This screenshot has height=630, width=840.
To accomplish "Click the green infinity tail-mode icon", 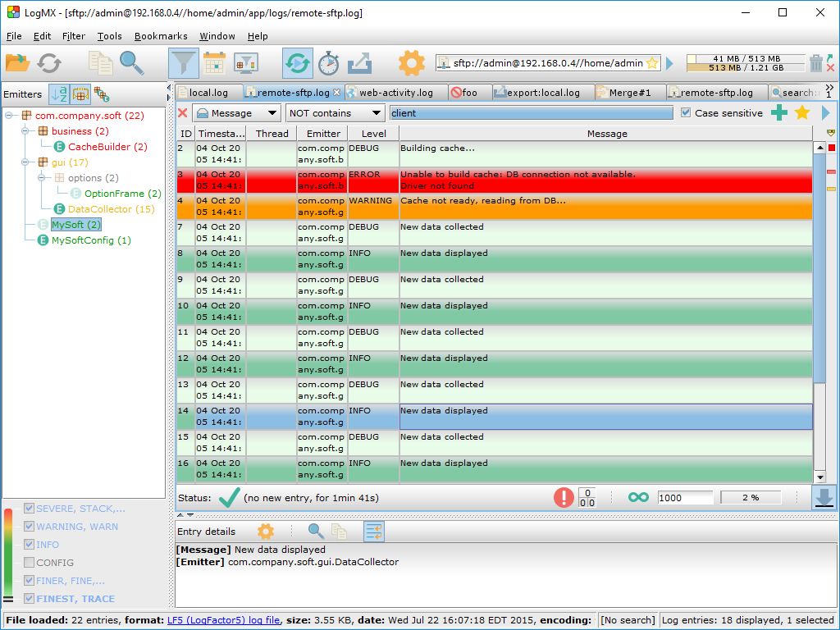I will (638, 498).
